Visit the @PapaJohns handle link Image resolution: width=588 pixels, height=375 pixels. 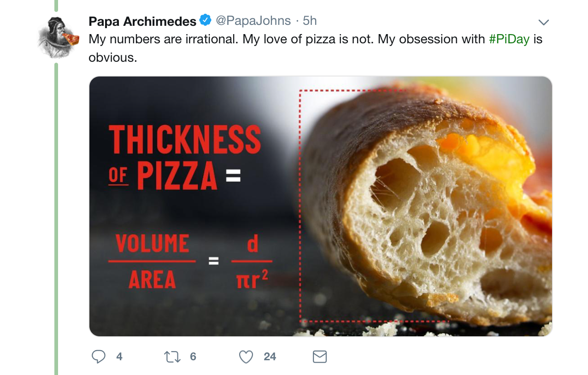pyautogui.click(x=253, y=21)
